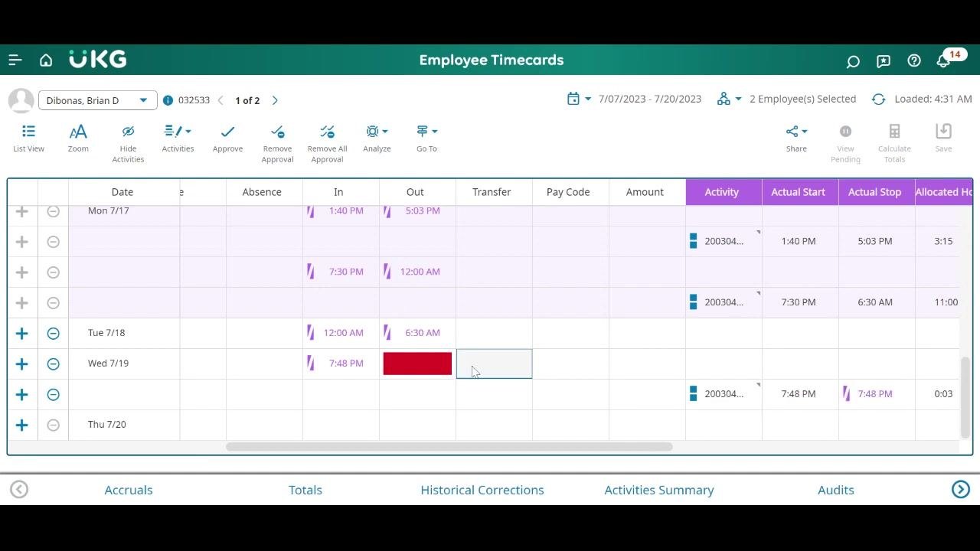
Task: Refresh the timecard data
Action: coord(878,99)
